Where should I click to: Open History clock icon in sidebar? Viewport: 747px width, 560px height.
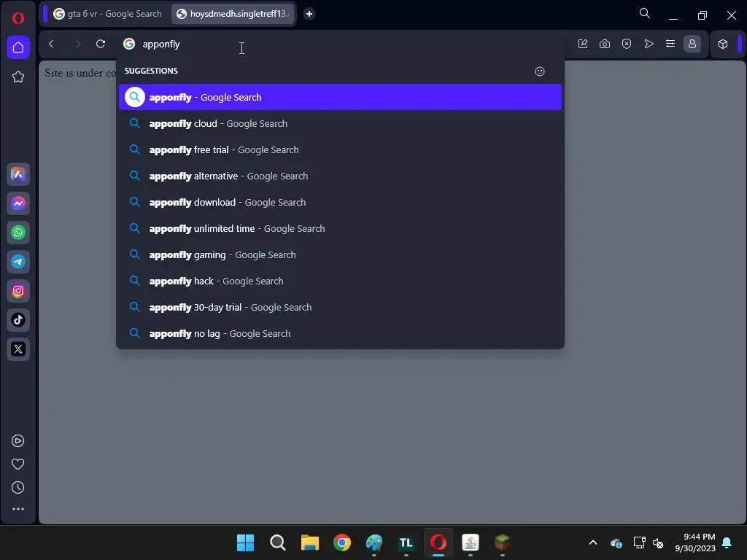[x=18, y=488]
